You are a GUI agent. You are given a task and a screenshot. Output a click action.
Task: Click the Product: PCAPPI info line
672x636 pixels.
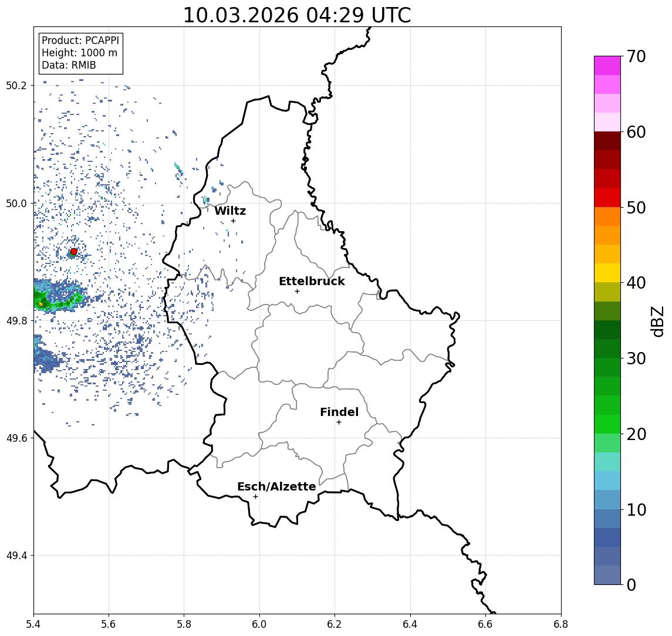coord(80,40)
